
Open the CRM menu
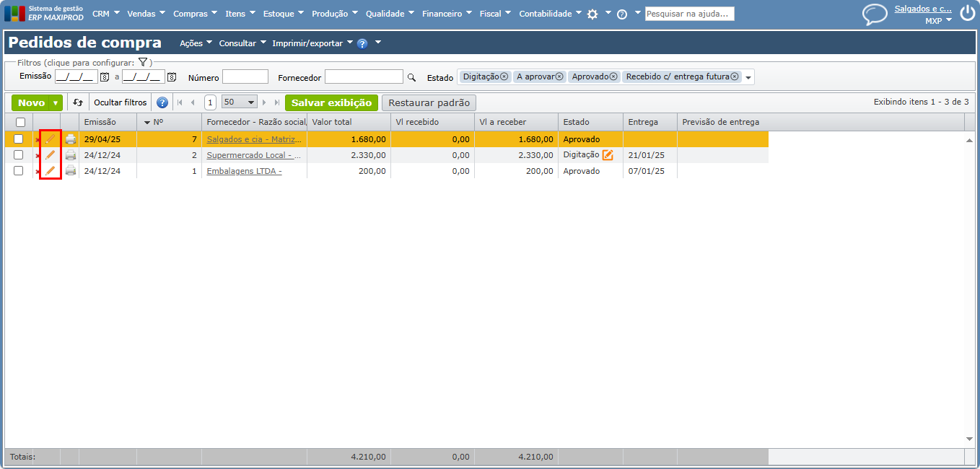pyautogui.click(x=106, y=14)
